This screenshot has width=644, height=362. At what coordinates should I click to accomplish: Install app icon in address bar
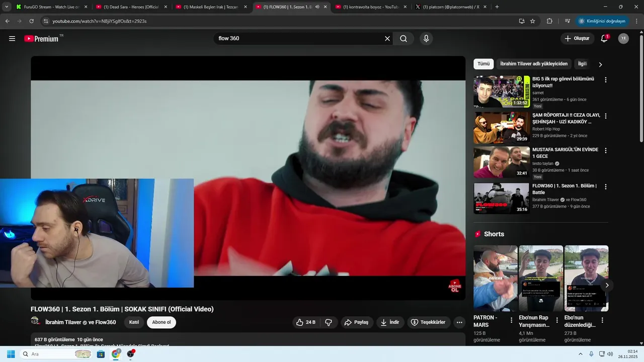[x=522, y=21]
